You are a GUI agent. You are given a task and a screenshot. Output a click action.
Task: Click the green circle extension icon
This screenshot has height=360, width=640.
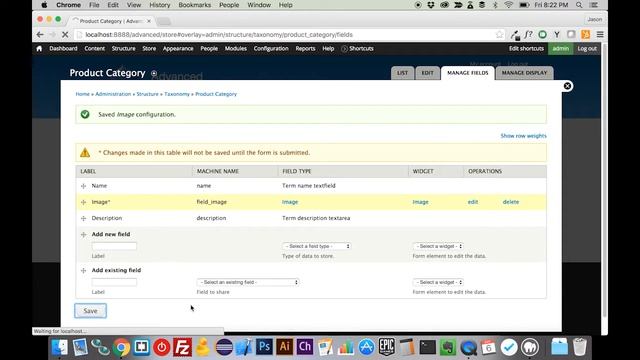click(542, 35)
